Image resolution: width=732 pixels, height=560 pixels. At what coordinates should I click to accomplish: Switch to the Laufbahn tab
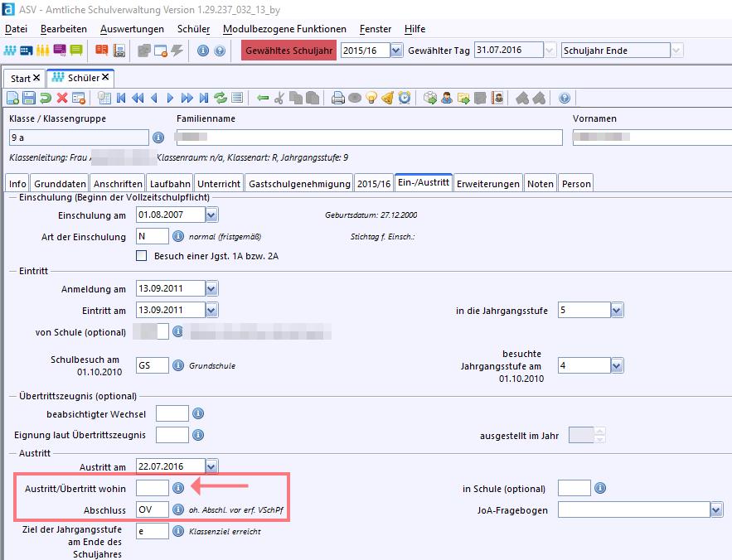point(170,184)
